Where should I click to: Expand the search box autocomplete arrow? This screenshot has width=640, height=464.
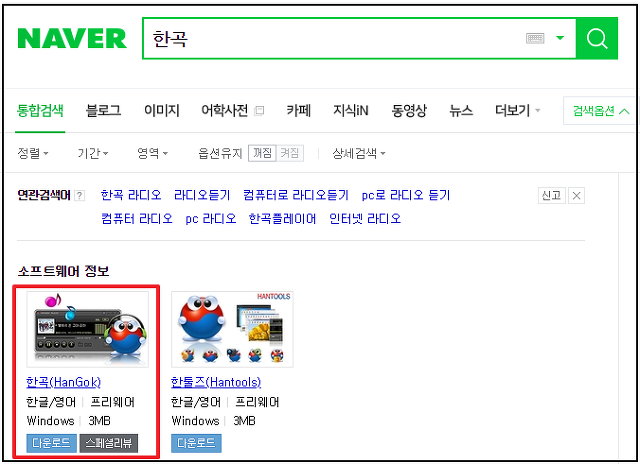[560, 38]
